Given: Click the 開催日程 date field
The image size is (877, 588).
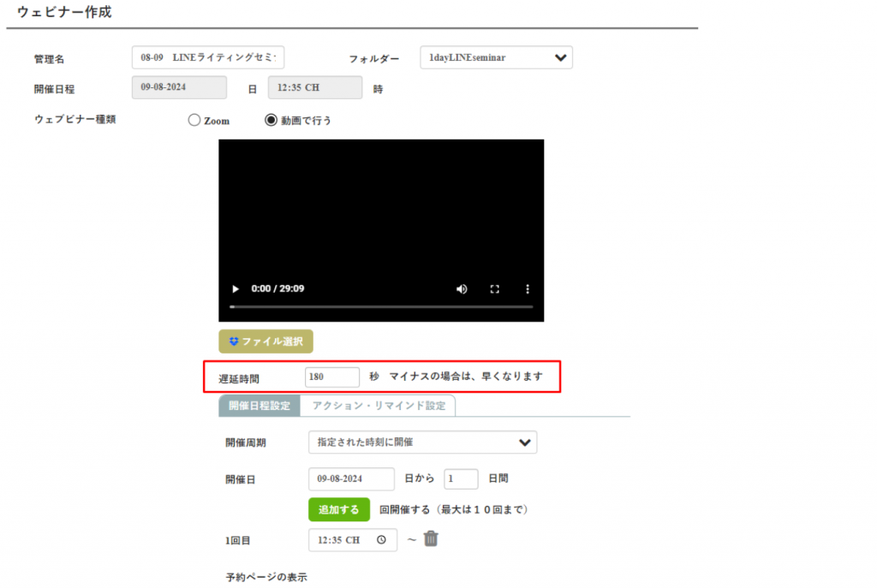Looking at the screenshot, I should pos(180,88).
